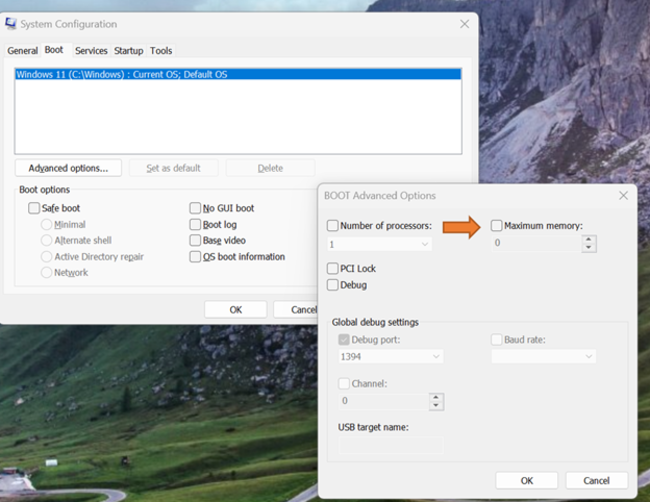Switch to the Services tab

pos(91,51)
